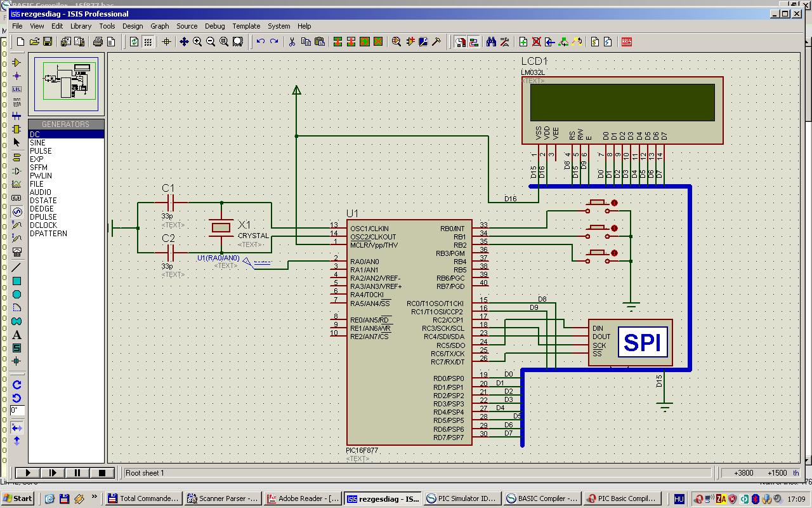Open the Template menu

246,26
